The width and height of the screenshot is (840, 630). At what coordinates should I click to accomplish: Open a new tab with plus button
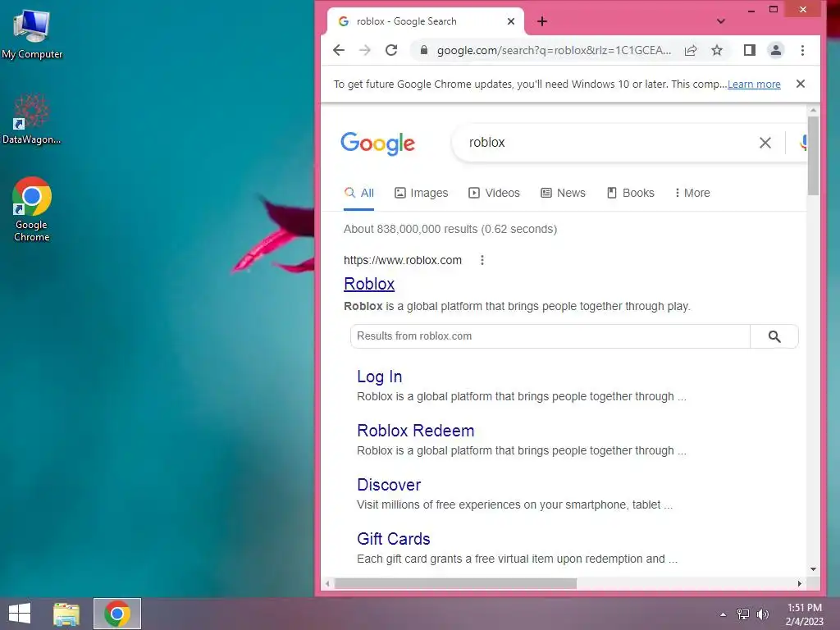tap(542, 21)
